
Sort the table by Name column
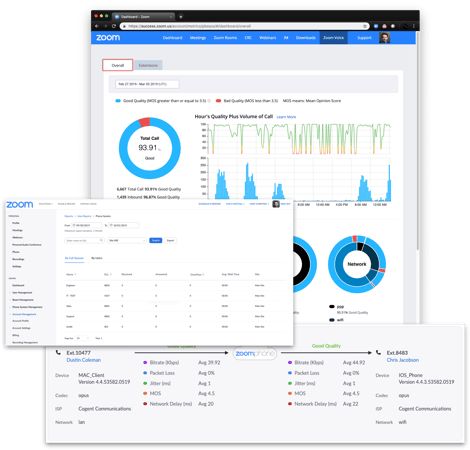pos(71,274)
